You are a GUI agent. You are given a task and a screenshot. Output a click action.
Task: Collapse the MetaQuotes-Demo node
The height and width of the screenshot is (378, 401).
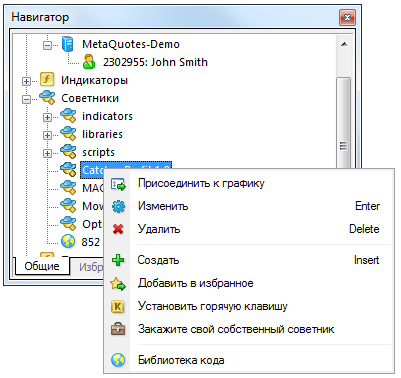coord(47,45)
